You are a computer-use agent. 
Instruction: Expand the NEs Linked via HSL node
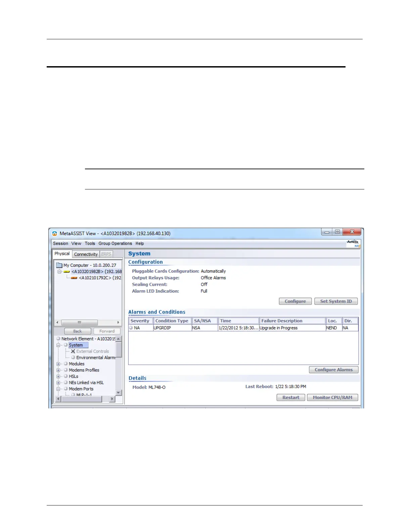(x=58, y=383)
